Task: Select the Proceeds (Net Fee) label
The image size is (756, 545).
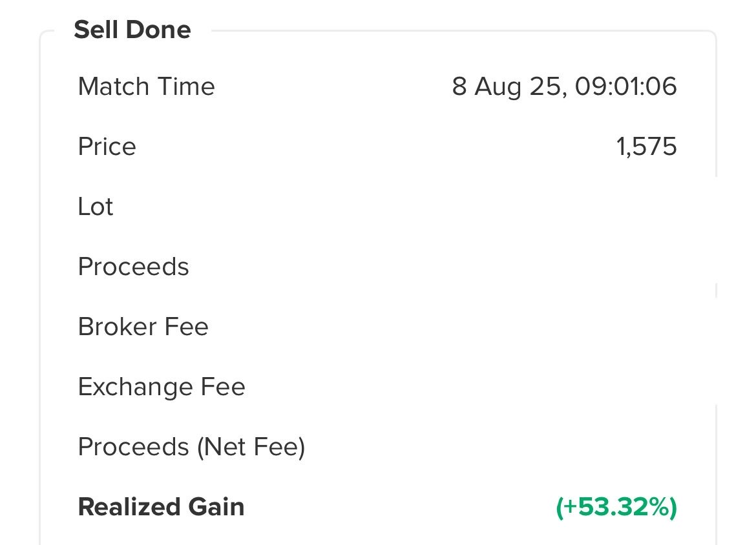Action: pos(191,447)
